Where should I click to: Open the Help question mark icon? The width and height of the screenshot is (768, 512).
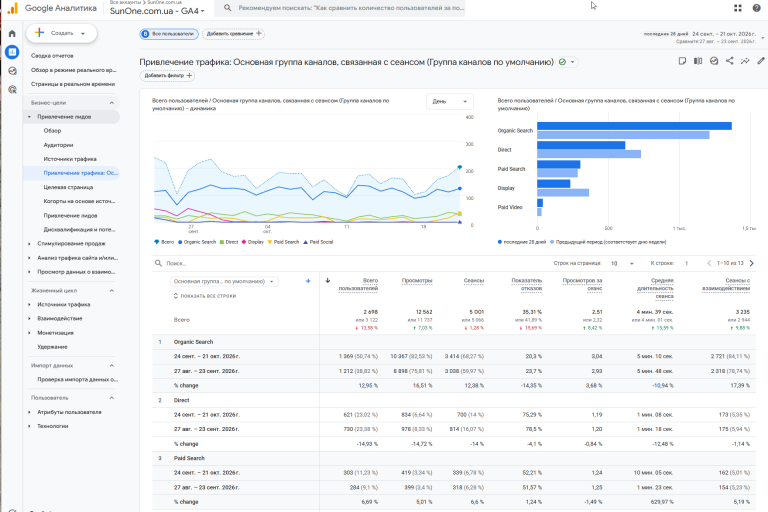click(x=756, y=8)
